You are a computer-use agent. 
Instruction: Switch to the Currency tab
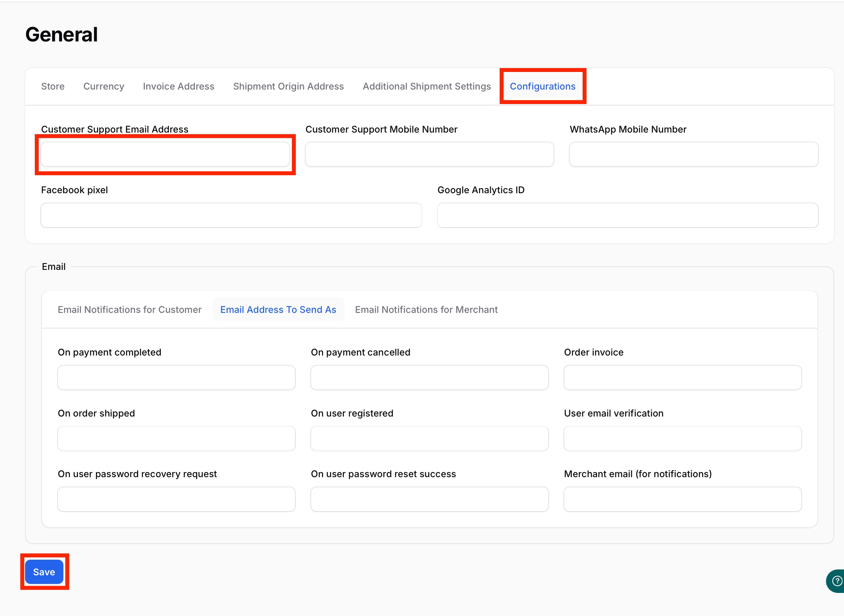(x=104, y=86)
